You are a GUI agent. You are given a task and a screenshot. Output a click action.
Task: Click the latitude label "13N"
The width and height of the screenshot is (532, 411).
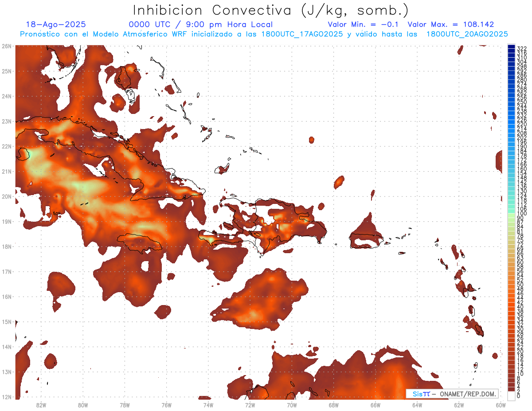(7, 372)
